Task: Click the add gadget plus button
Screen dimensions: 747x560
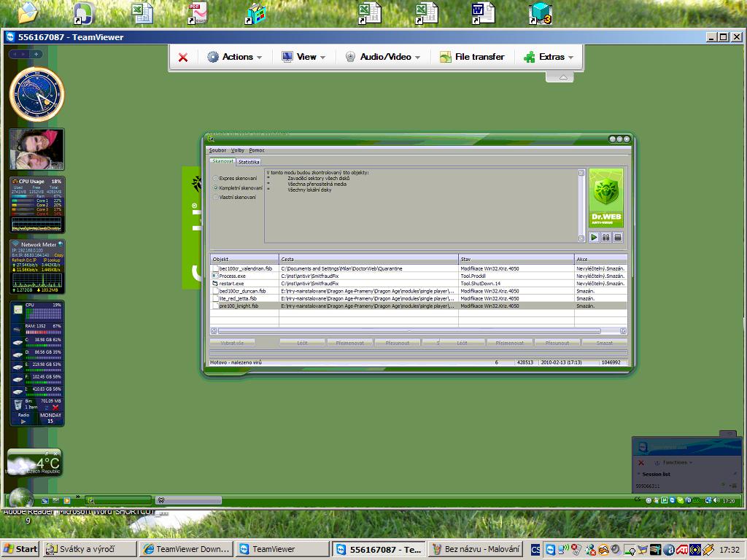Action: coord(36,54)
